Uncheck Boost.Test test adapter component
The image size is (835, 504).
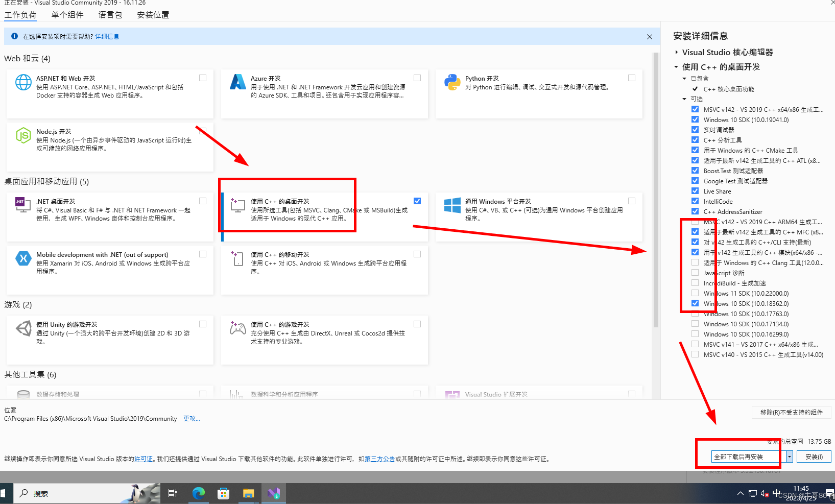tap(695, 171)
